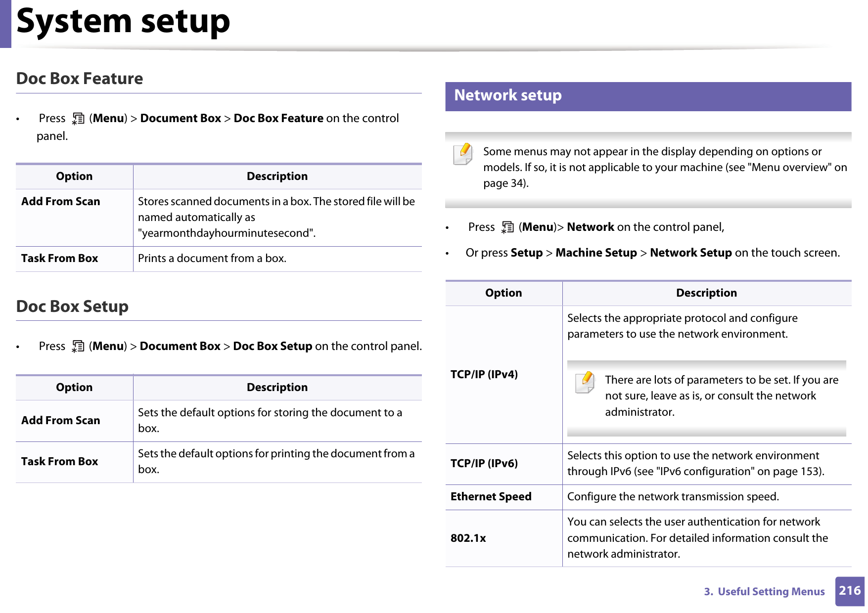Click the Menu icon in Network setup instructions

507,227
